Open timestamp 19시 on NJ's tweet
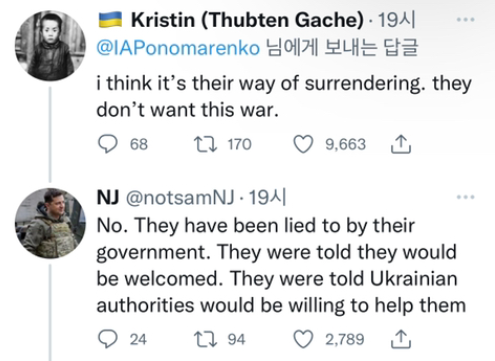 point(267,197)
